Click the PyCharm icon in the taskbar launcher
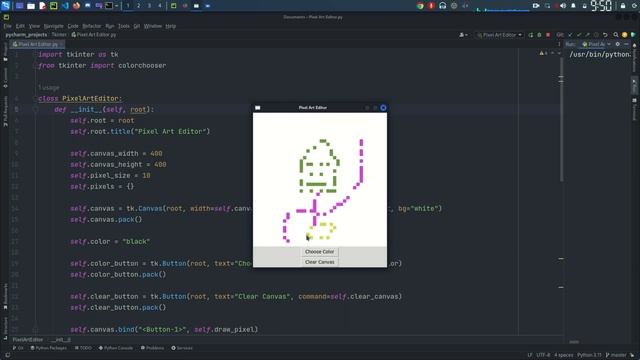 click(54, 6)
